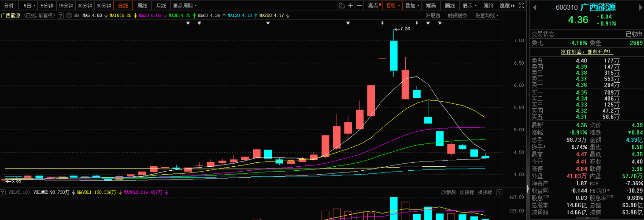The width and height of the screenshot is (644, 220).
Task: Toggle 简约 simple mode
Action: [488, 6]
